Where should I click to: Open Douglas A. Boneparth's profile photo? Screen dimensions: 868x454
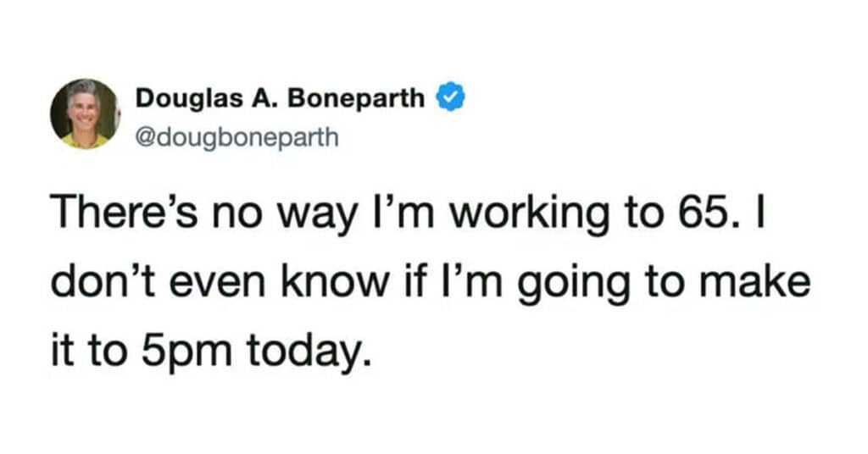coord(85,113)
